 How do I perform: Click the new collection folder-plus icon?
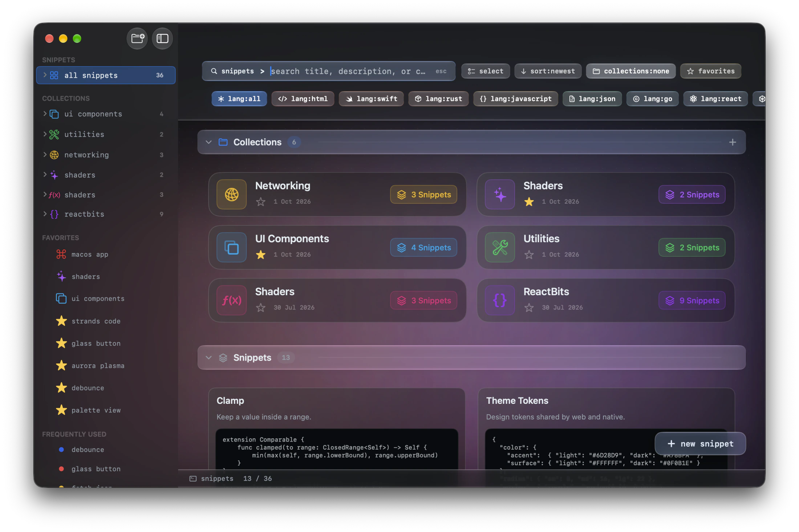137,38
